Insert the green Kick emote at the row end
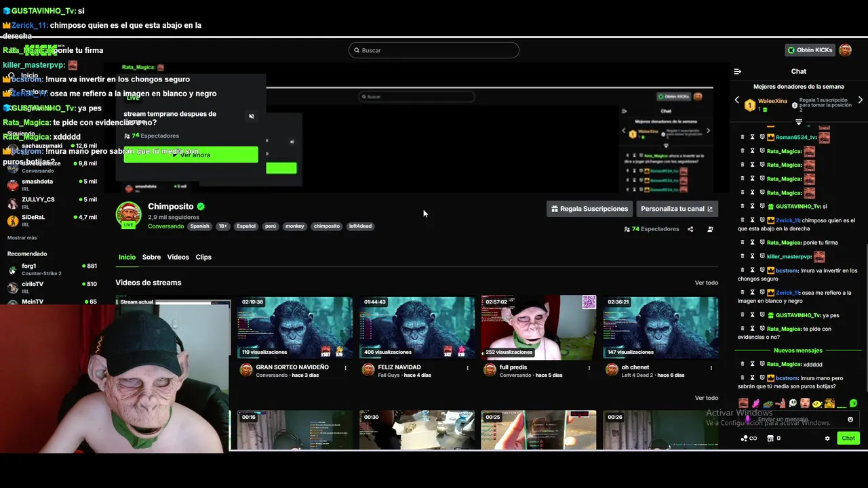The image size is (868, 488). tap(853, 403)
